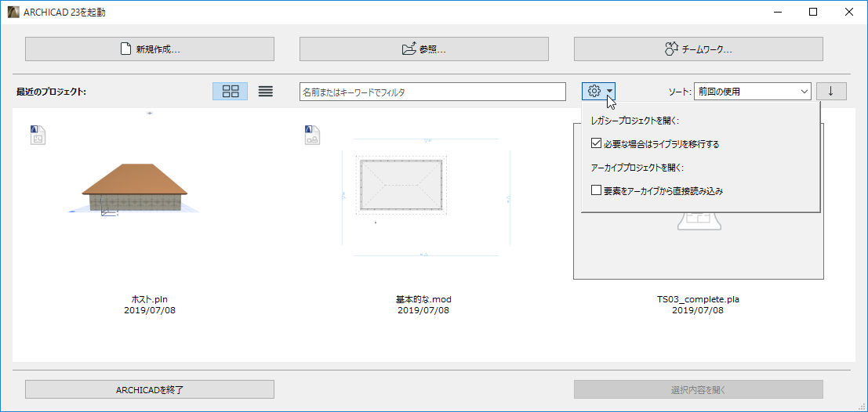The height and width of the screenshot is (412, 868).
Task: Click the ARCHICADを終了 quit button
Action: pyautogui.click(x=150, y=389)
